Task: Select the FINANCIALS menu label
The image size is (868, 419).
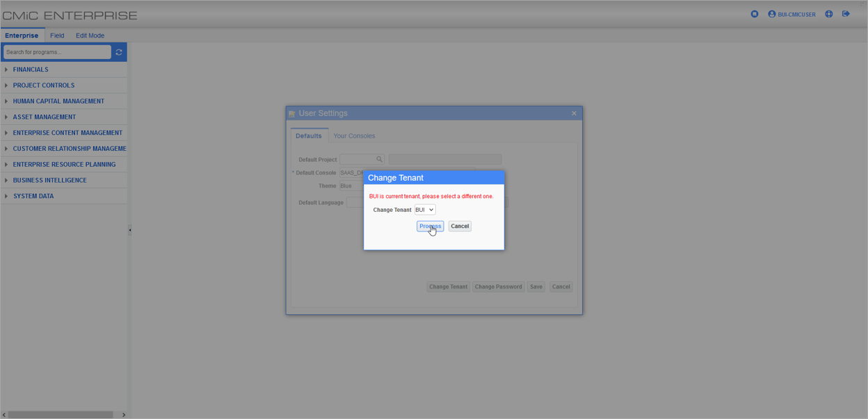Action: tap(31, 69)
